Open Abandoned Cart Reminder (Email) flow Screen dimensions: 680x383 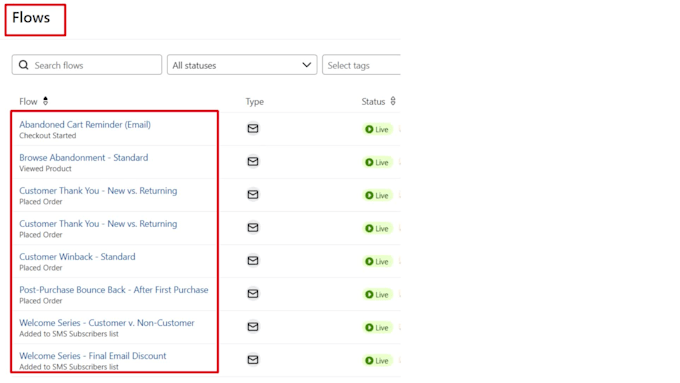click(85, 124)
